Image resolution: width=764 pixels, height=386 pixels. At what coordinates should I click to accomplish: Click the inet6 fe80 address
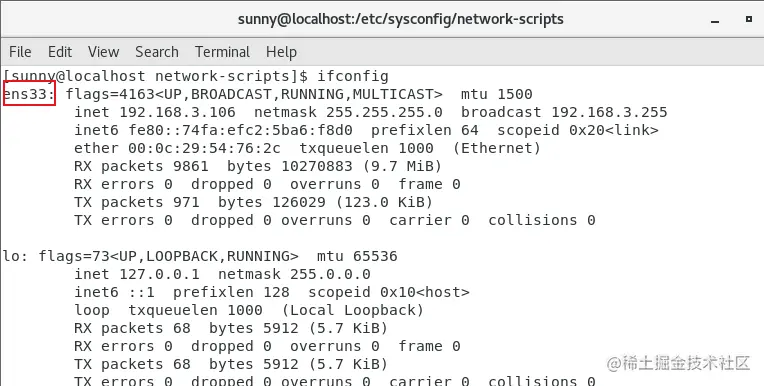coord(240,130)
